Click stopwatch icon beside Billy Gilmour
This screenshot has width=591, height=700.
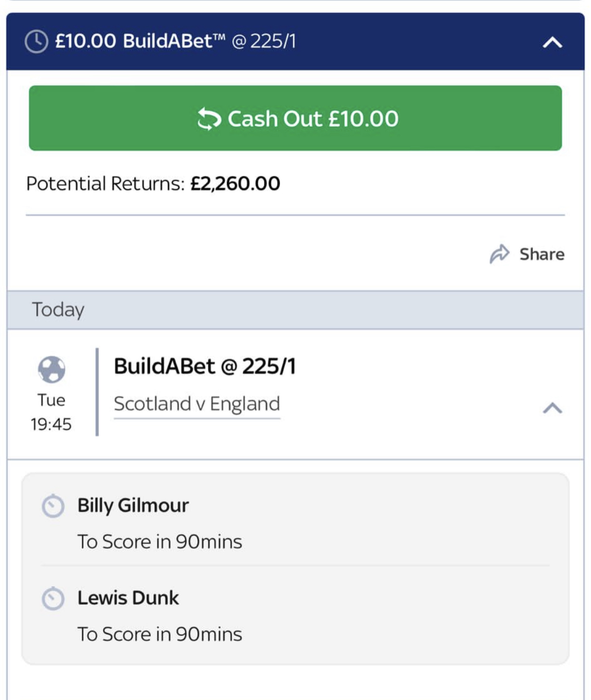pos(53,506)
